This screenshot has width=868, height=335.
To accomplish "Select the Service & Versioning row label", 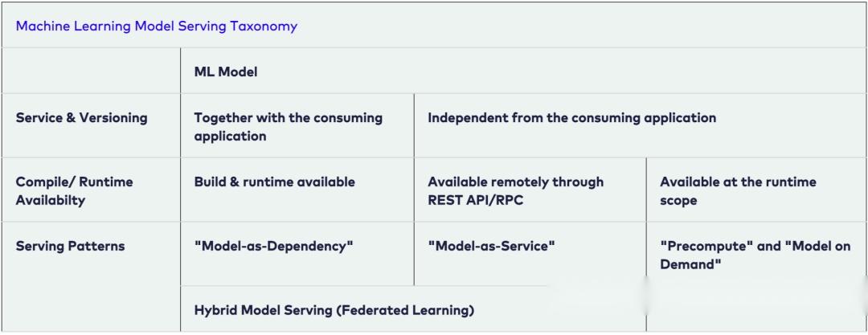I will pos(81,117).
